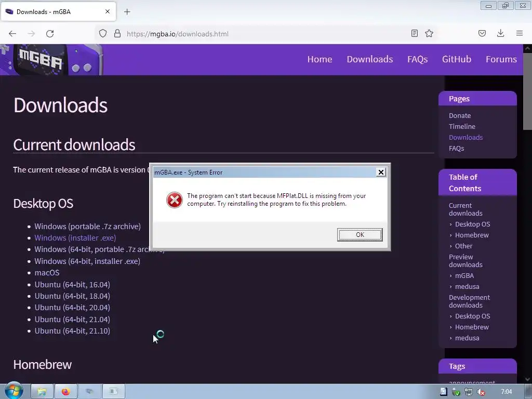
Task: Click the browser forward arrow
Action: click(31, 34)
